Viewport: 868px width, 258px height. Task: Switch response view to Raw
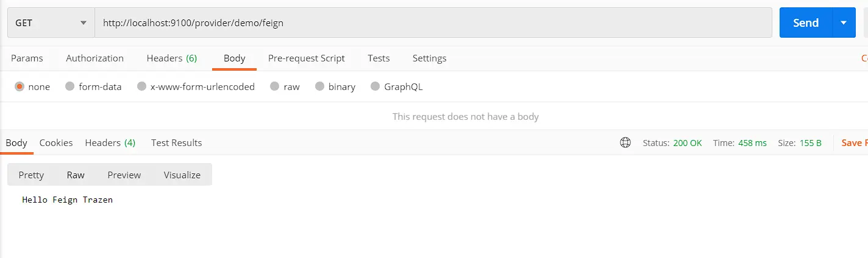(x=76, y=175)
